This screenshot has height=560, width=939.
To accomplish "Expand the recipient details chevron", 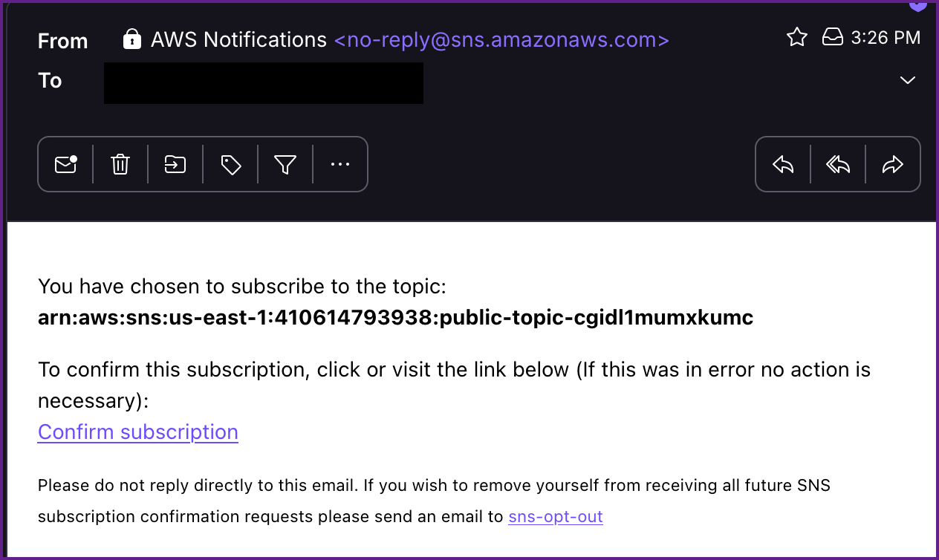I will 907,80.
